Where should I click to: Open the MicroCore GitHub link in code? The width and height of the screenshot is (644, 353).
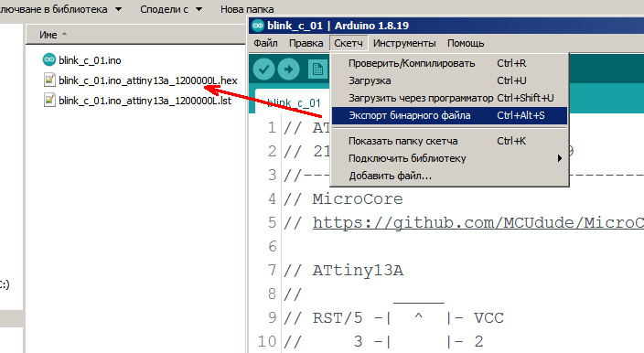pyautogui.click(x=478, y=222)
